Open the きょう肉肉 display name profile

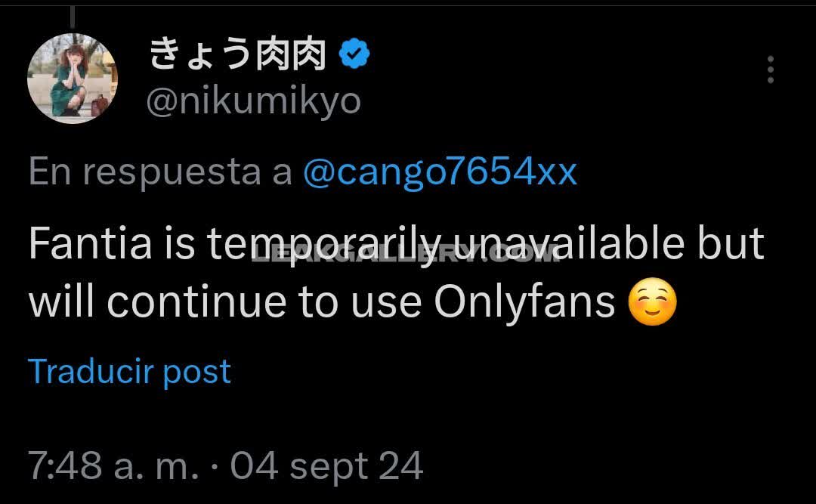pos(237,54)
